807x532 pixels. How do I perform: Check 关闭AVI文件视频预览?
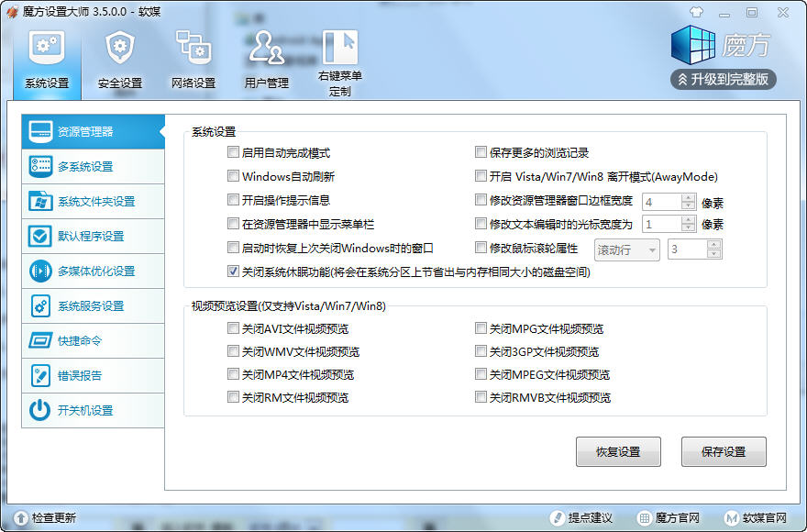tap(234, 327)
